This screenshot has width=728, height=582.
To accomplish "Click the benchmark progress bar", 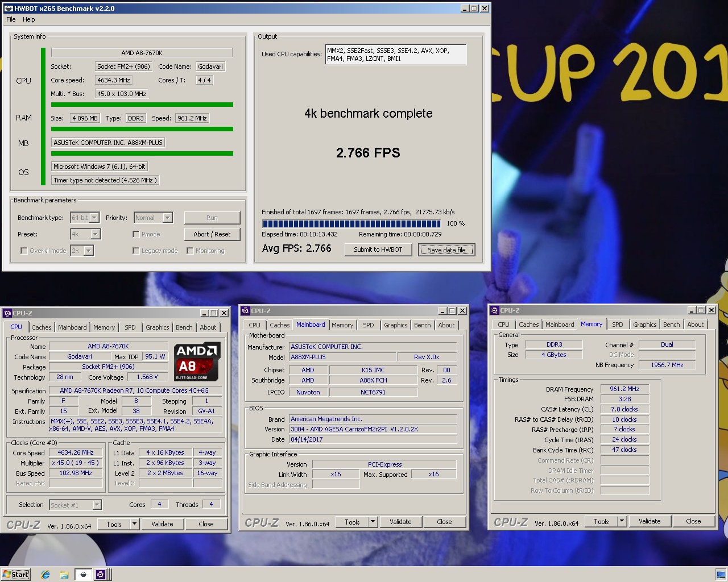I will tap(351, 224).
